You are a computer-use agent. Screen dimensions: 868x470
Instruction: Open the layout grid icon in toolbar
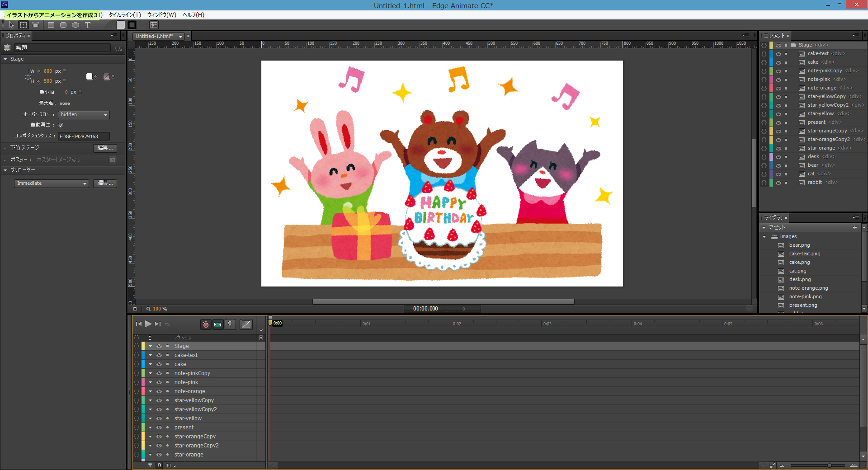(x=154, y=25)
